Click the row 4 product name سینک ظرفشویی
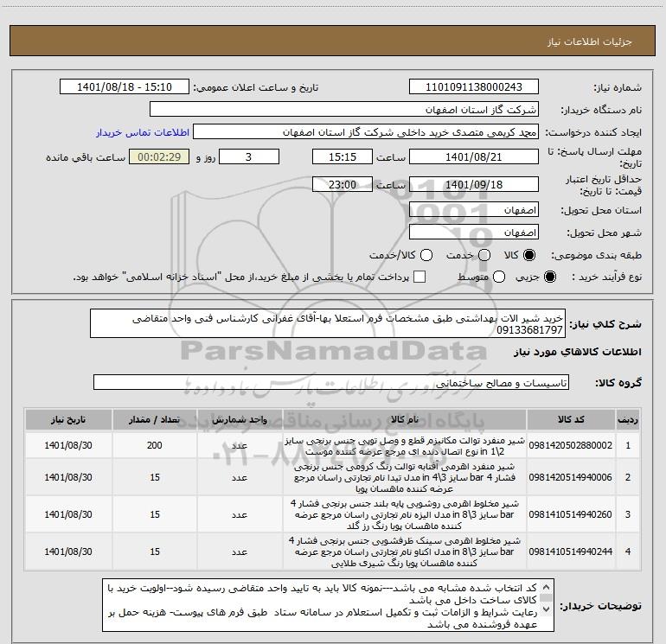 (405, 552)
